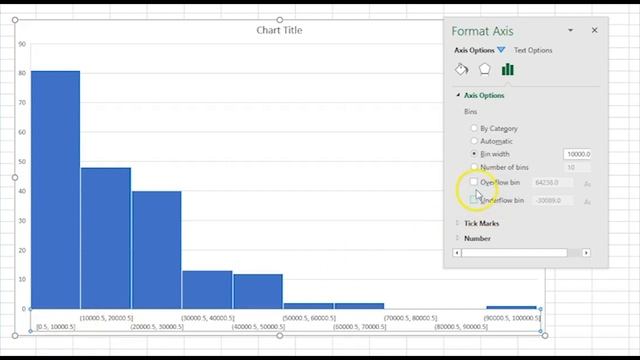Viewport: 640px width, 360px height.
Task: Click the pane horizontal scrollbar thumb
Action: coord(514,253)
